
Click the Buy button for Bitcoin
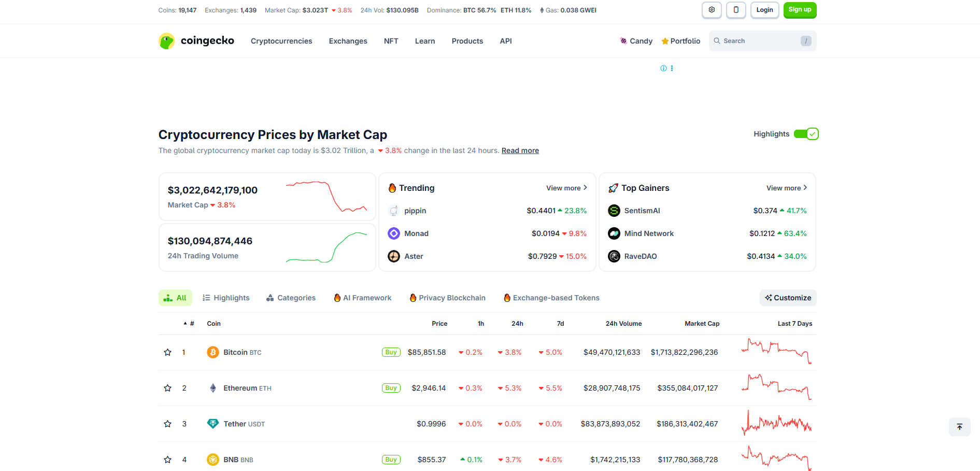(x=391, y=352)
